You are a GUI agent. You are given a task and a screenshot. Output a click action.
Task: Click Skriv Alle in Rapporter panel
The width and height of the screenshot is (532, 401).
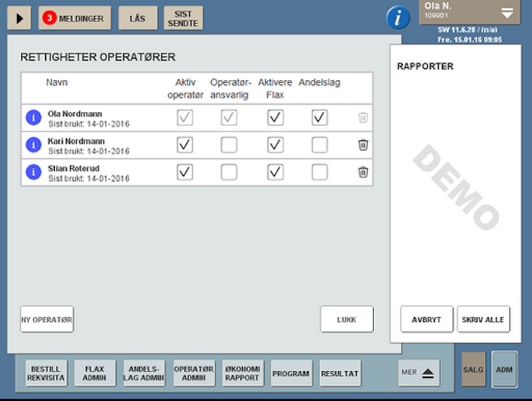[483, 319]
